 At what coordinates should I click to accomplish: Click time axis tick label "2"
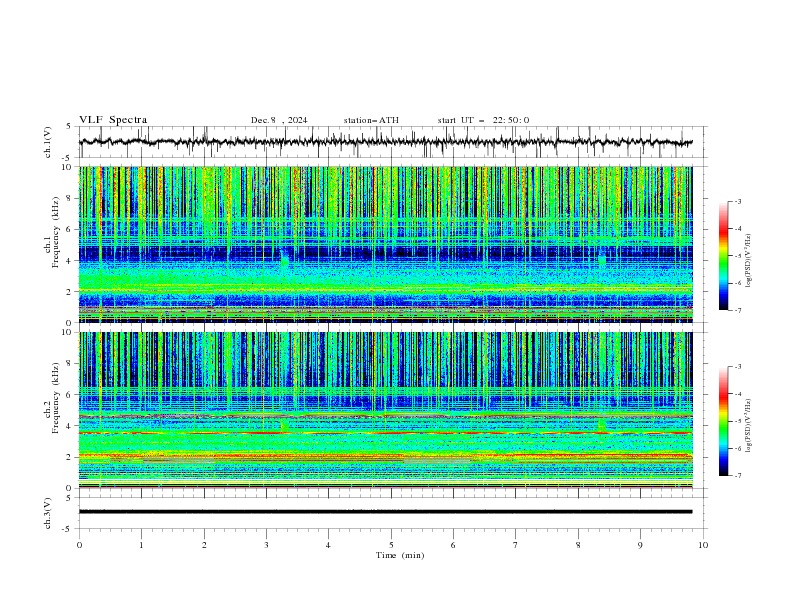204,545
